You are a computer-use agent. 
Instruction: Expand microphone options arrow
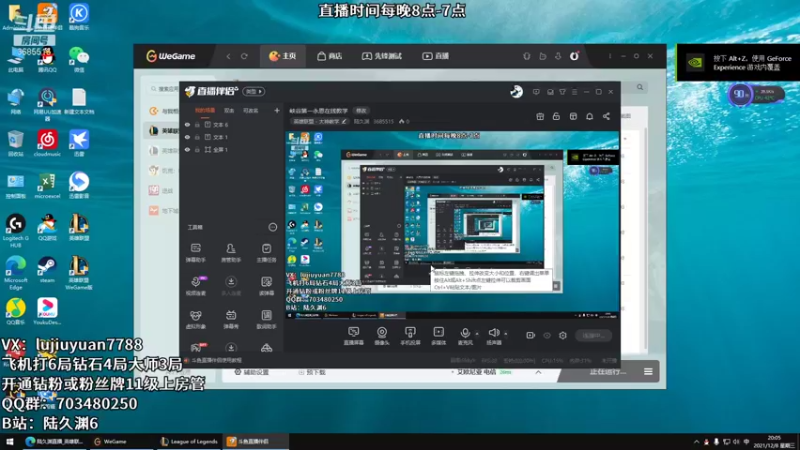[x=477, y=334]
